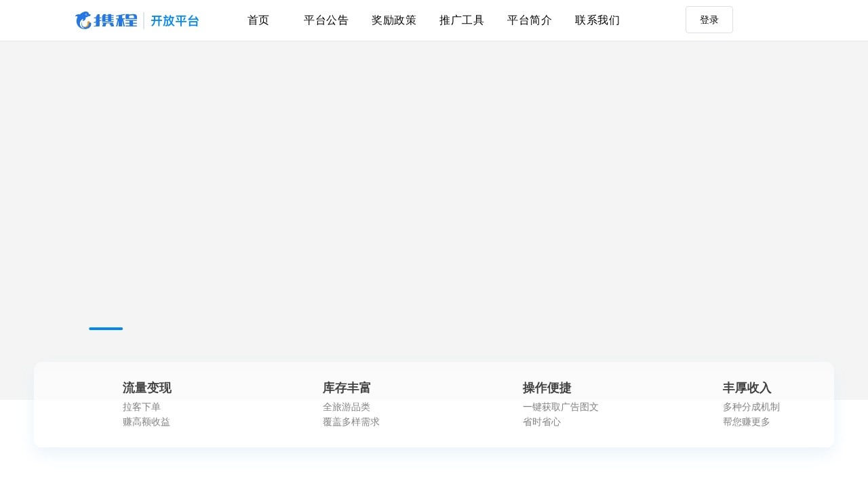View the 平台简介 page
Image resolution: width=868 pixels, height=488 pixels.
(x=529, y=20)
